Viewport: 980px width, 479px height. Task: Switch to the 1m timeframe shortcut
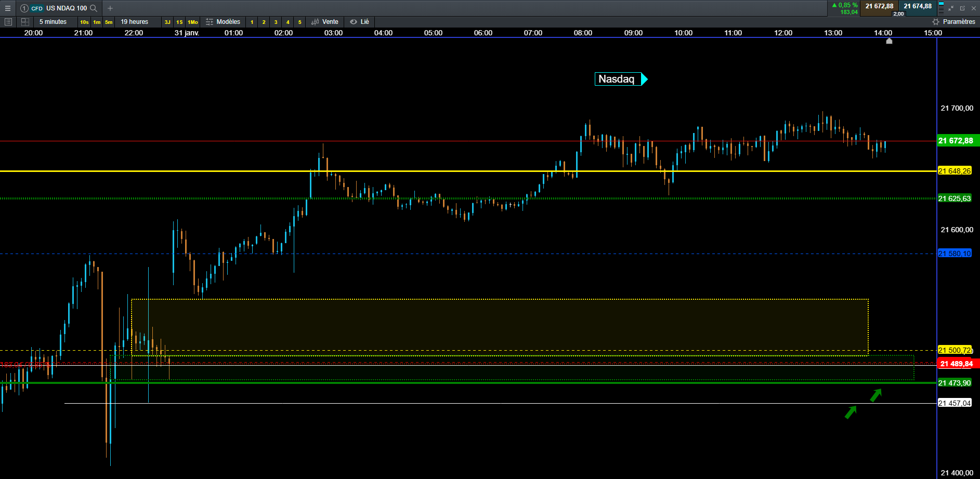click(97, 22)
